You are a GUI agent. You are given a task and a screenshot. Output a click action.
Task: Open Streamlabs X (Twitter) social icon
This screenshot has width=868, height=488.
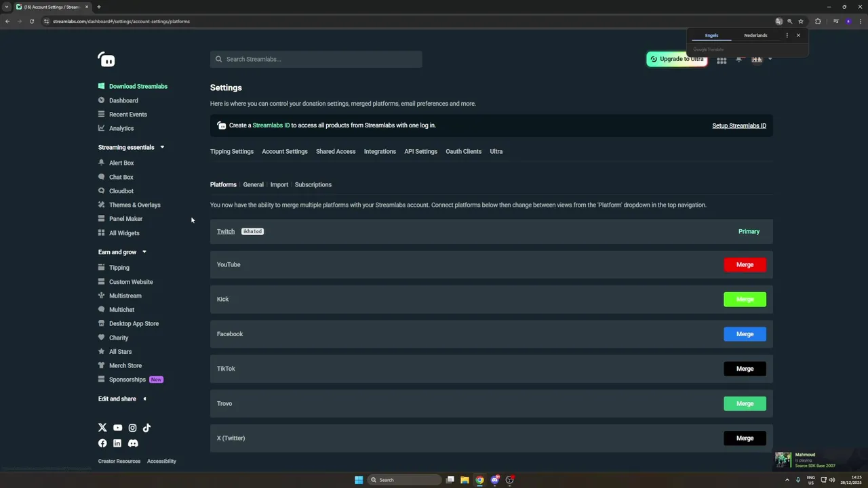tap(102, 428)
